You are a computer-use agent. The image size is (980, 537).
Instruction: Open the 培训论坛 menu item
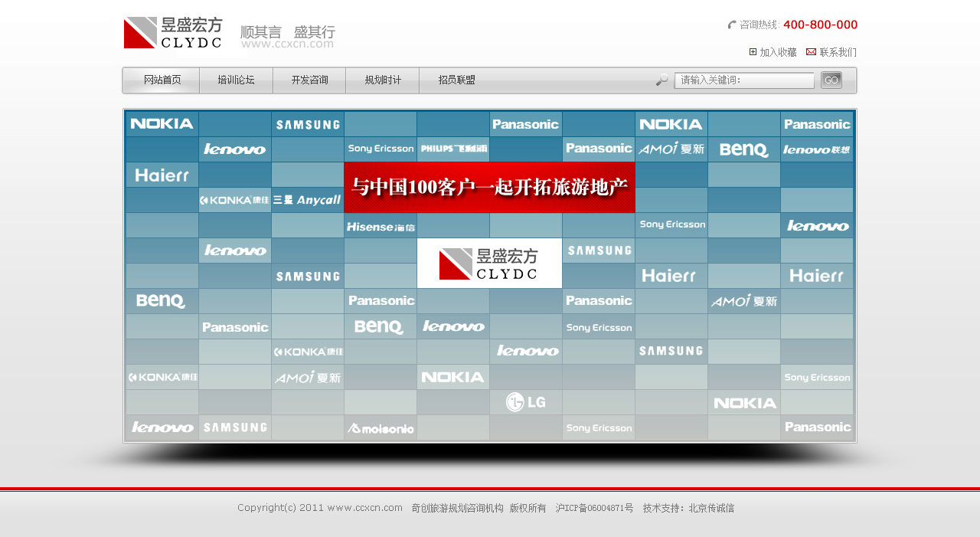tap(236, 80)
